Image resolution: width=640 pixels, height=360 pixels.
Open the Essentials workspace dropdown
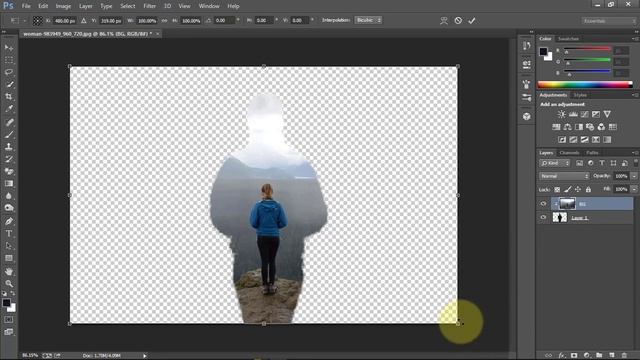click(x=609, y=21)
